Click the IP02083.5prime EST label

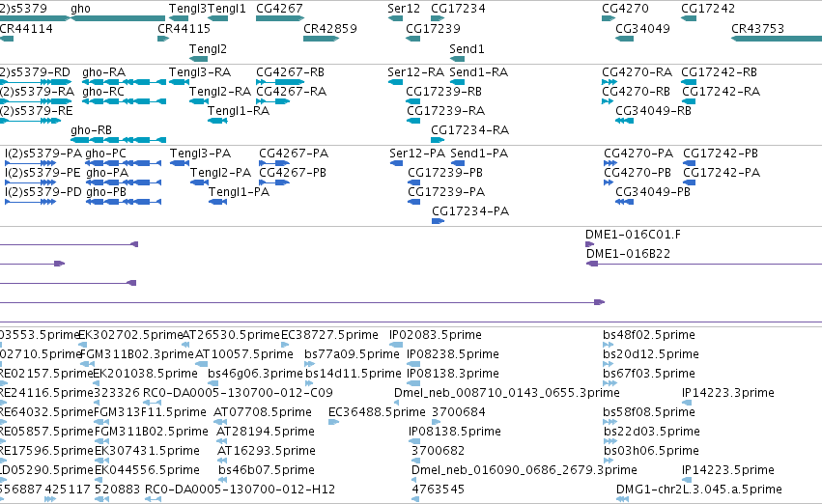tap(435, 334)
